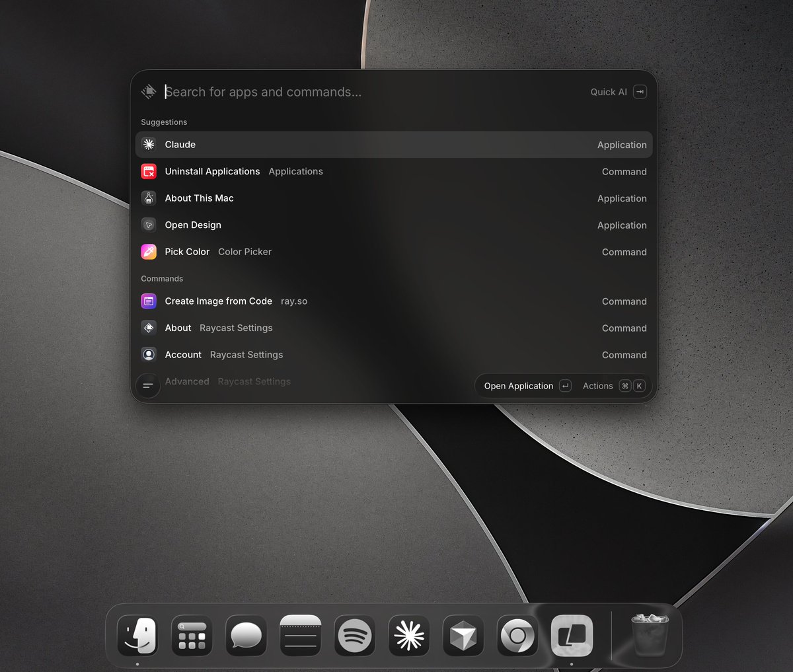Click the Claude starburst icon in results
Screen dimensions: 793x672
coord(149,144)
